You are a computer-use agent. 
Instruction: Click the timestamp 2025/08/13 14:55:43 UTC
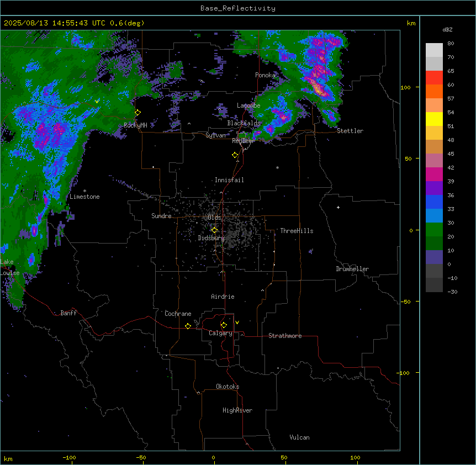pos(55,23)
